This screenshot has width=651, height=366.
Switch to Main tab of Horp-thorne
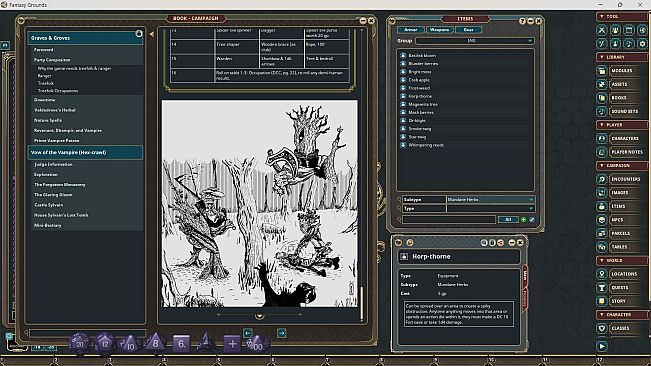(525, 277)
